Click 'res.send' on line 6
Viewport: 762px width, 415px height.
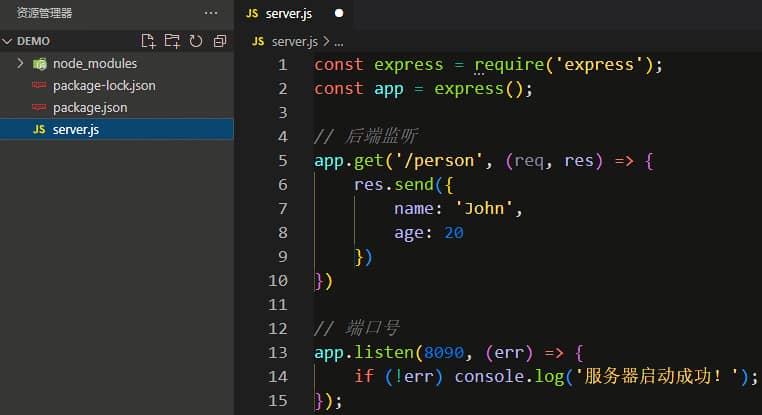[394, 185]
